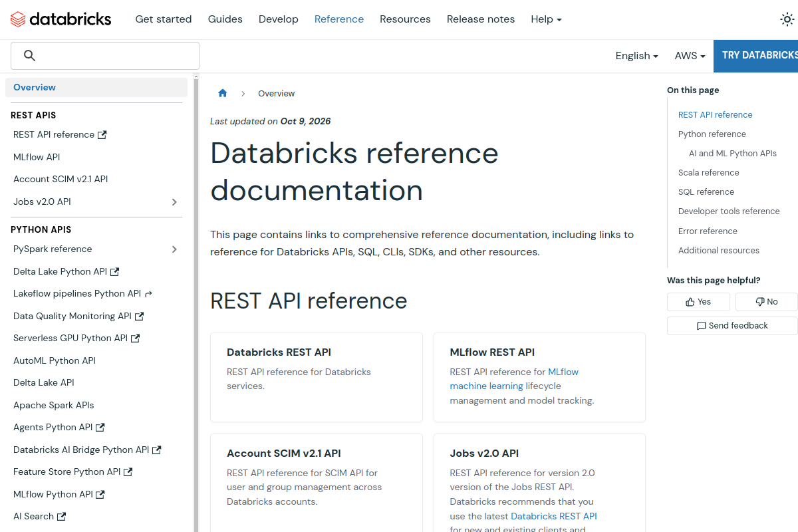This screenshot has height=532, width=798.
Task: Open the Develop nav item
Action: point(279,19)
